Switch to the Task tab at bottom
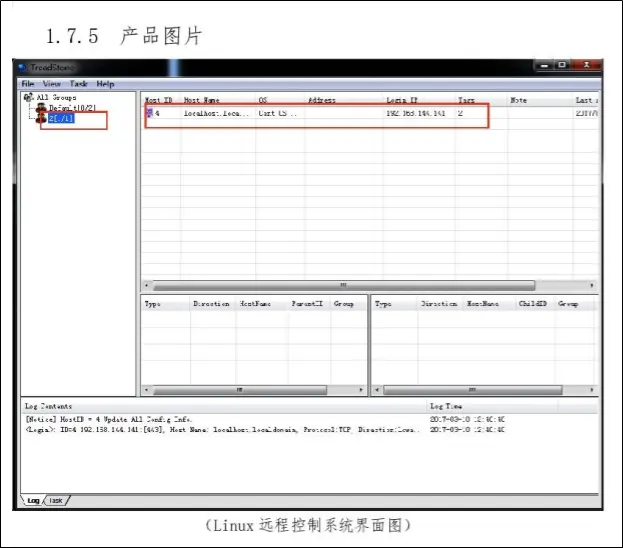Viewport: 623px width, 548px height. 57,500
